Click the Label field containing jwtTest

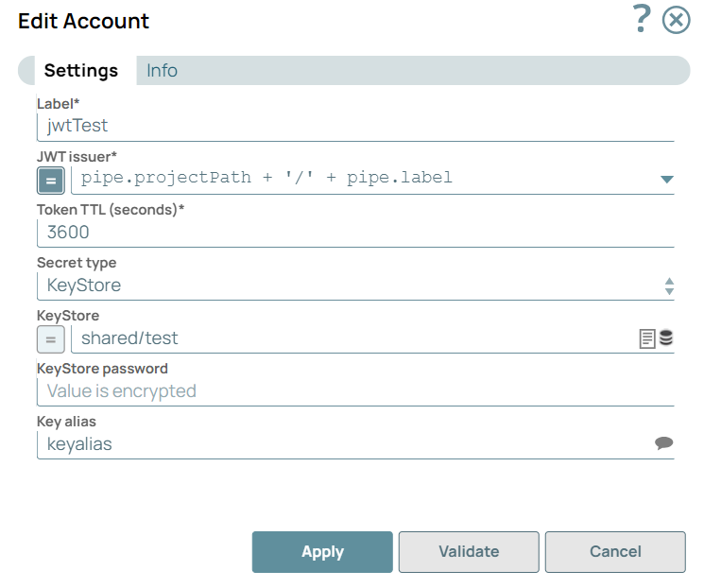click(354, 126)
